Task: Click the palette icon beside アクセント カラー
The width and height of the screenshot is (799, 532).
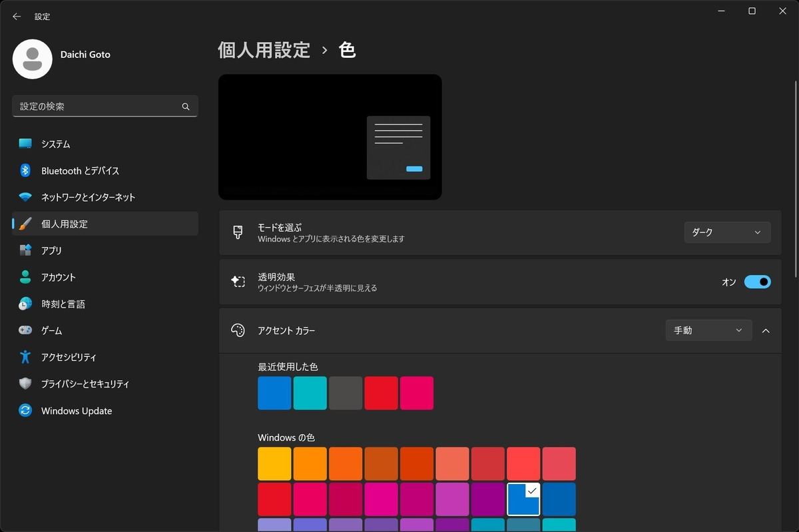Action: pyautogui.click(x=238, y=330)
